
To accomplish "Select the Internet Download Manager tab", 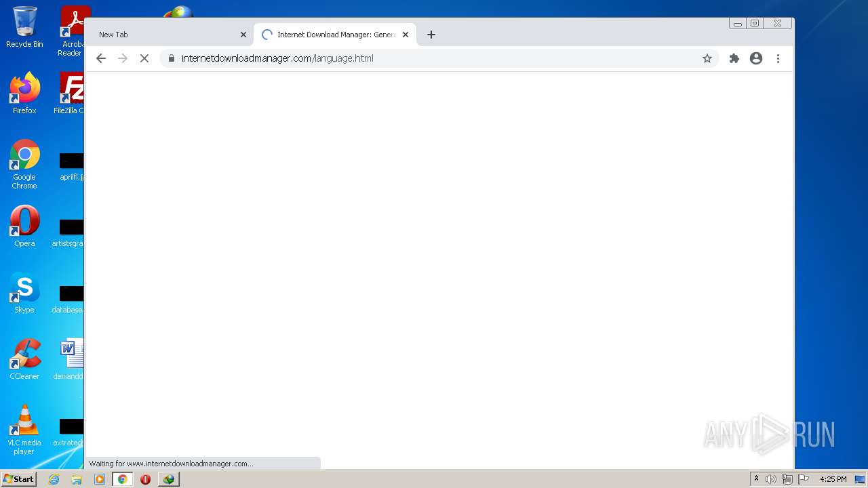I will [x=335, y=35].
